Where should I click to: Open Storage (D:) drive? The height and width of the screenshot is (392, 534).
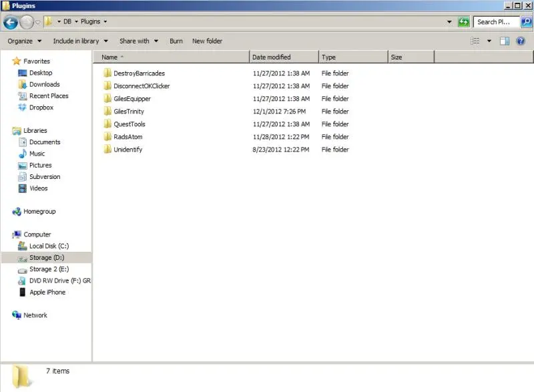pyautogui.click(x=46, y=258)
